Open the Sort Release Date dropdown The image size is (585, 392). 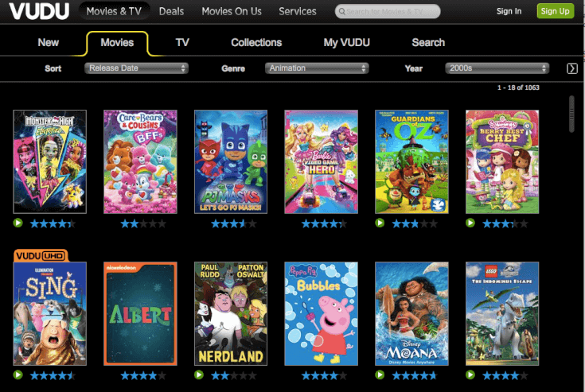coord(136,68)
